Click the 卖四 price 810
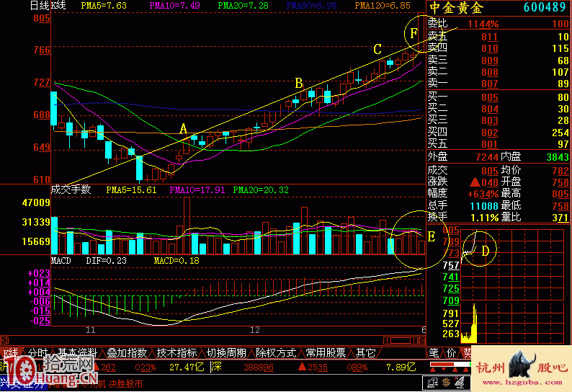Screen dimensions: 572x392 coord(490,48)
